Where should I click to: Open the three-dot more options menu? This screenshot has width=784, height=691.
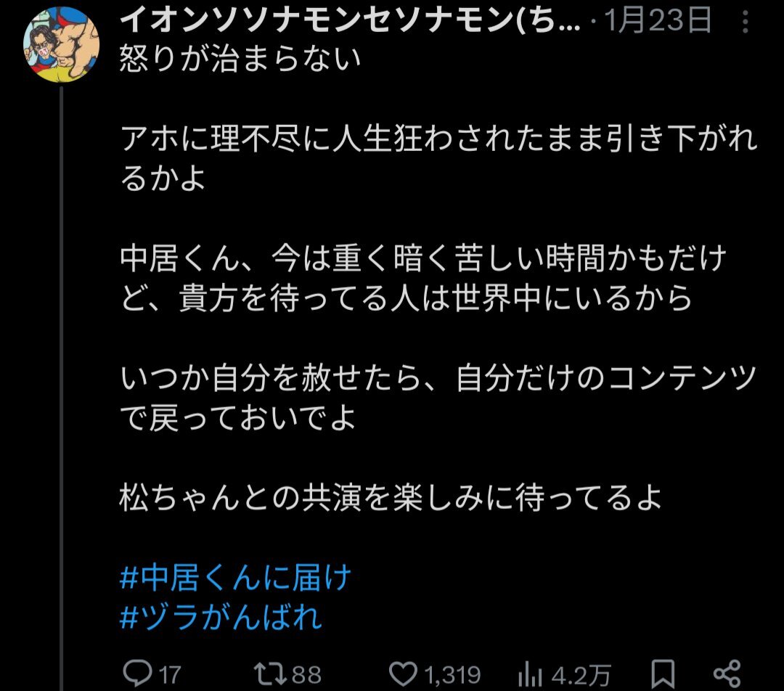745,22
